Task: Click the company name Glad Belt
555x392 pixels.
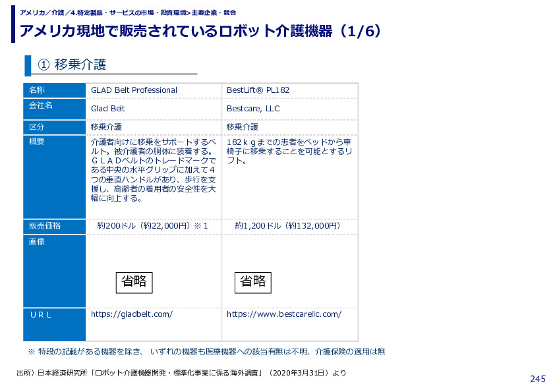Action: click(x=108, y=109)
